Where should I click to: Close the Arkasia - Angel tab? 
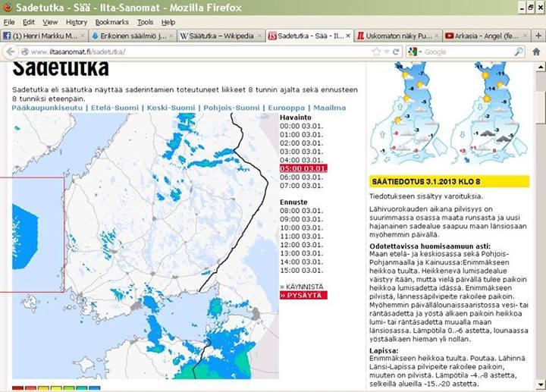525,36
